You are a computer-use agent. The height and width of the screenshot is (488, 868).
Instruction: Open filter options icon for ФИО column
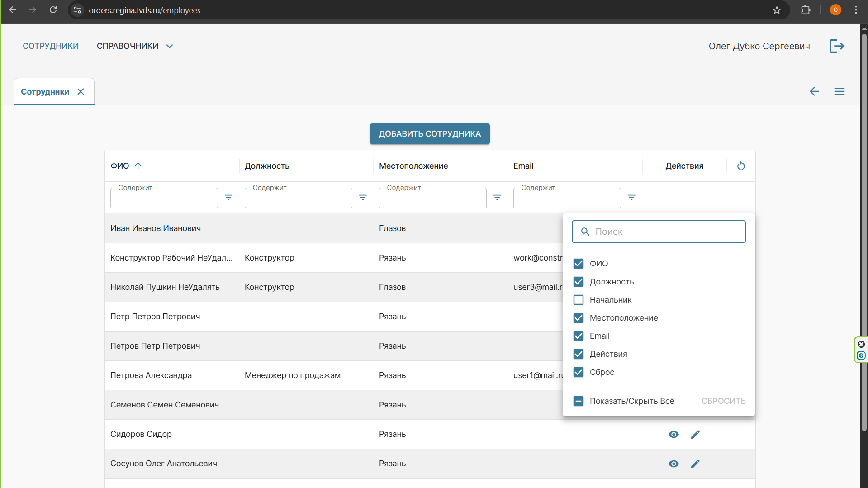(x=228, y=198)
